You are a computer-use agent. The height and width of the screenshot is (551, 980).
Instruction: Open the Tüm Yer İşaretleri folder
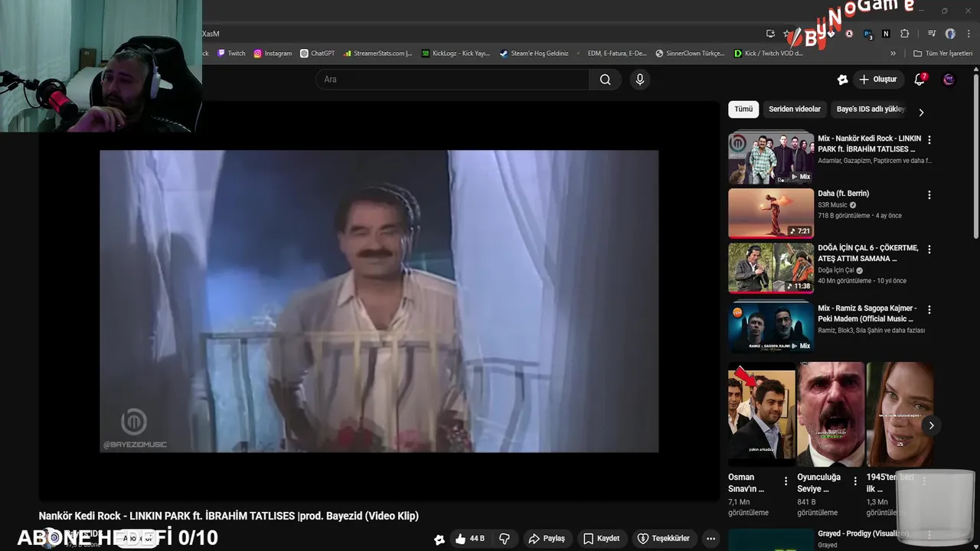(943, 54)
